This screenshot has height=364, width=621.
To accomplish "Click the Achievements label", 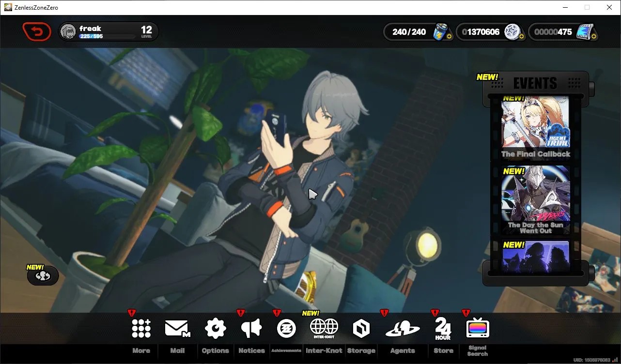I will tap(286, 350).
